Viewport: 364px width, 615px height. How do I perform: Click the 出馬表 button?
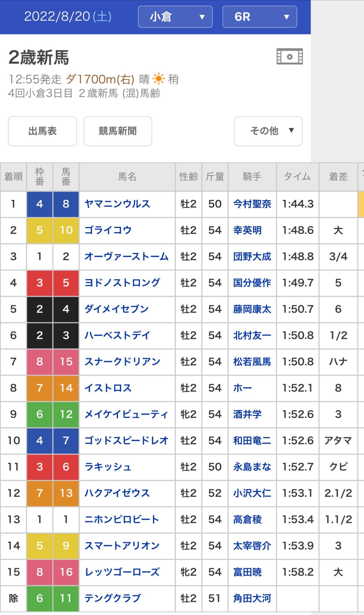(42, 131)
